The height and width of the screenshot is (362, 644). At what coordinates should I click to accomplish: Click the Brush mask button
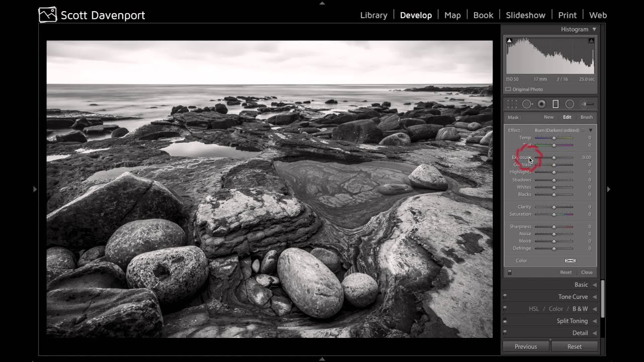(x=586, y=117)
